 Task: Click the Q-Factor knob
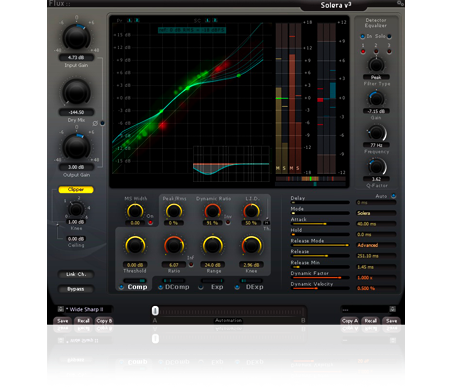[x=377, y=166]
